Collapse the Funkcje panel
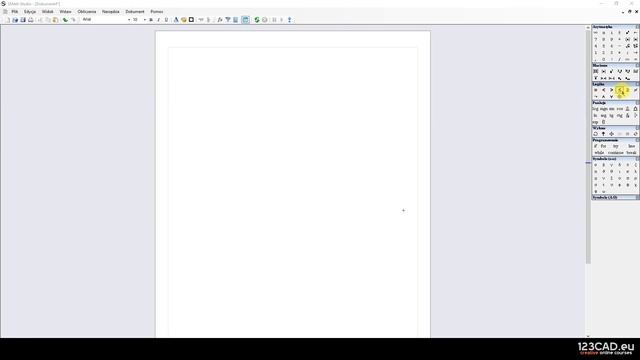 tap(638, 103)
